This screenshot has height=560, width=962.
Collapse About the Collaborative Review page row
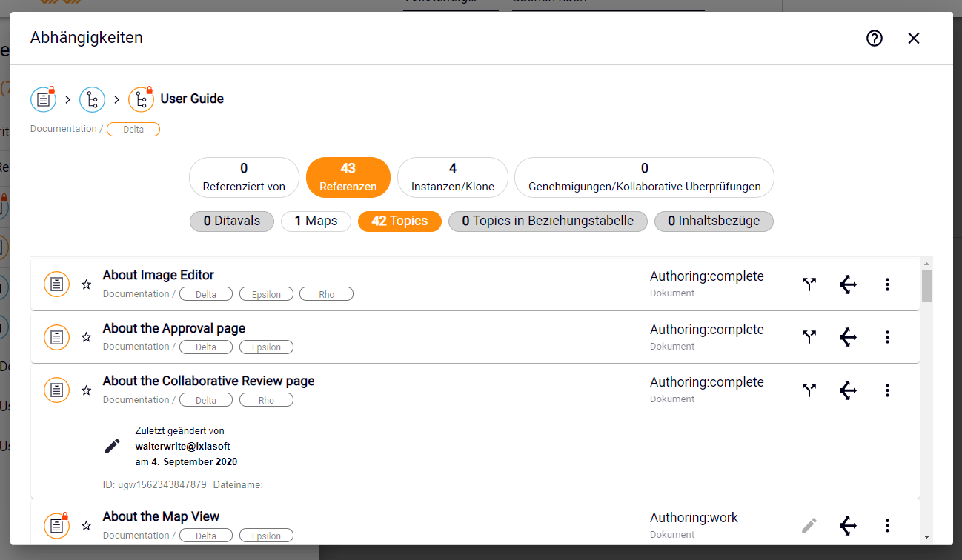pos(208,381)
